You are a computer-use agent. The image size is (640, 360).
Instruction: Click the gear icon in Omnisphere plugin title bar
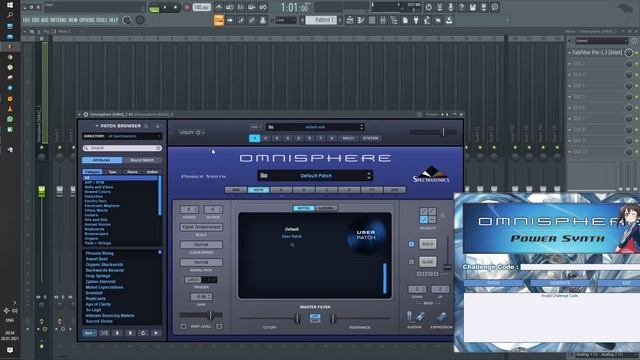[86, 115]
